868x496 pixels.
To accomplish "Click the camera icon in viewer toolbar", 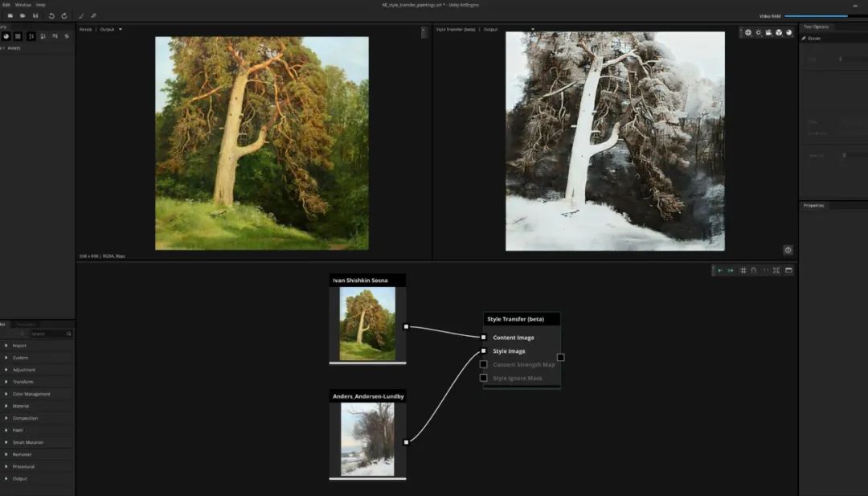I will tap(768, 33).
